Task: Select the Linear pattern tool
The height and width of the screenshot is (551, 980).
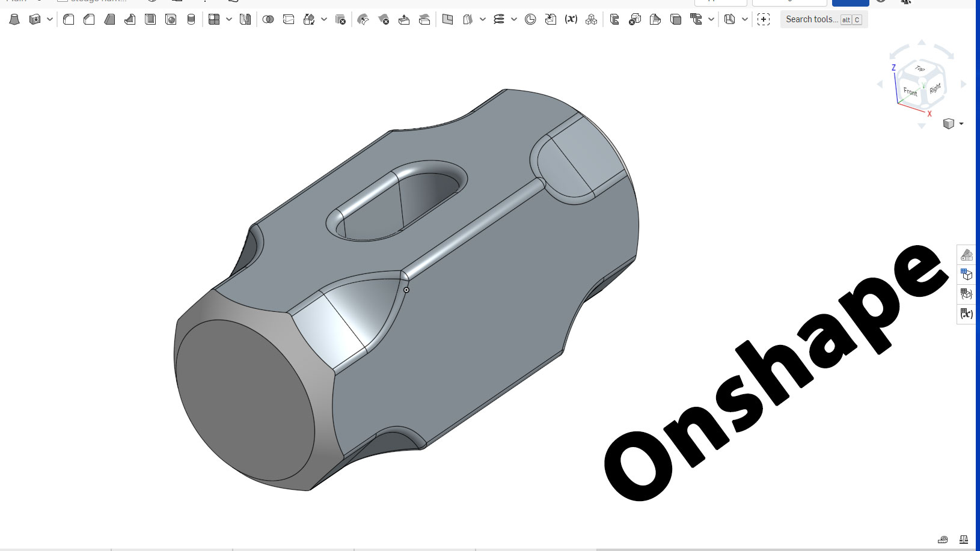Action: (214, 20)
